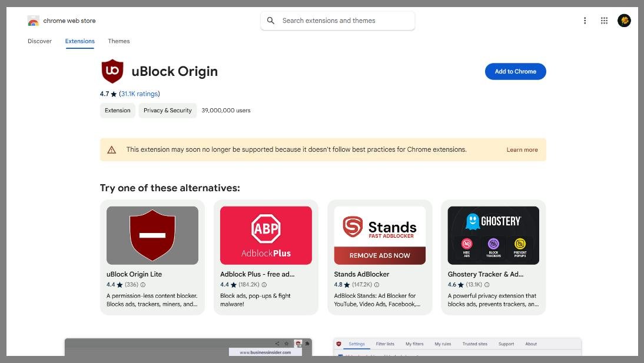This screenshot has width=644, height=363.
Task: Add uBlock Origin to Chrome
Action: (x=516, y=71)
